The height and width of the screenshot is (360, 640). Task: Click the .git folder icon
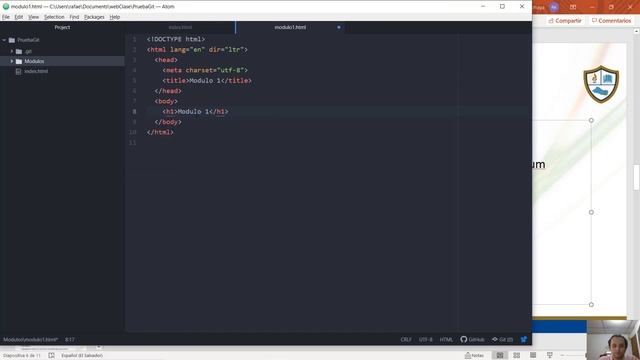click(x=19, y=51)
